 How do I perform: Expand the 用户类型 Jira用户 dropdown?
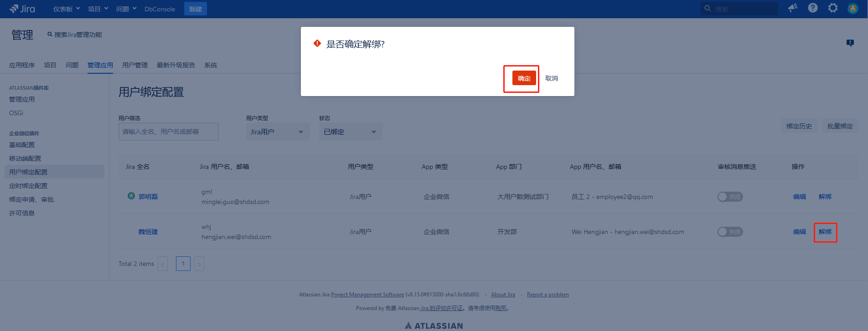pos(277,132)
